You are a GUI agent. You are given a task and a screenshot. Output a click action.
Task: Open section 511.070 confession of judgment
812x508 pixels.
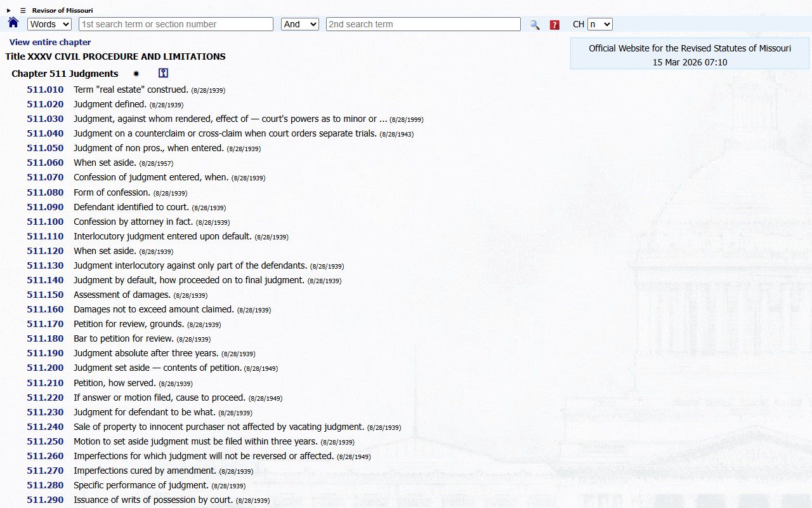click(x=45, y=177)
